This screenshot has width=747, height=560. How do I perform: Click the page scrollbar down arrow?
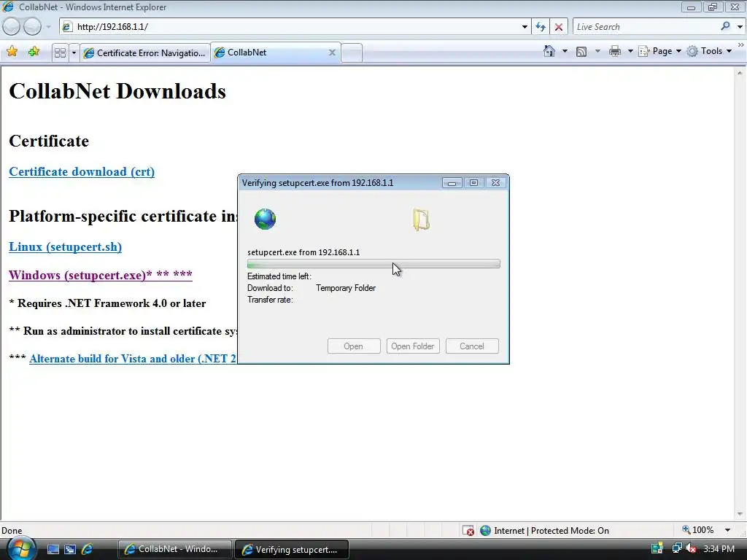[740, 514]
